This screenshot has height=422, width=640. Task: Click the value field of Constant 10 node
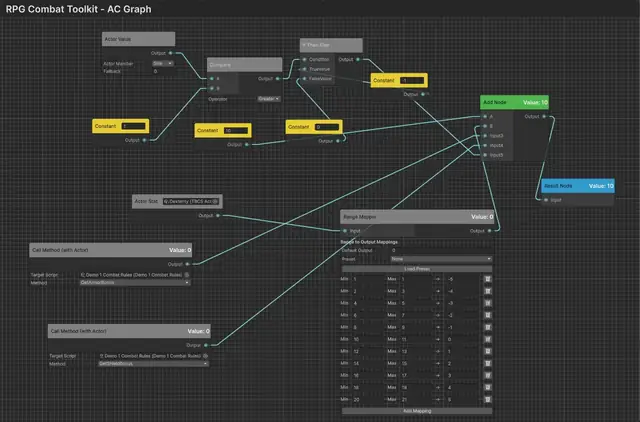coord(236,131)
